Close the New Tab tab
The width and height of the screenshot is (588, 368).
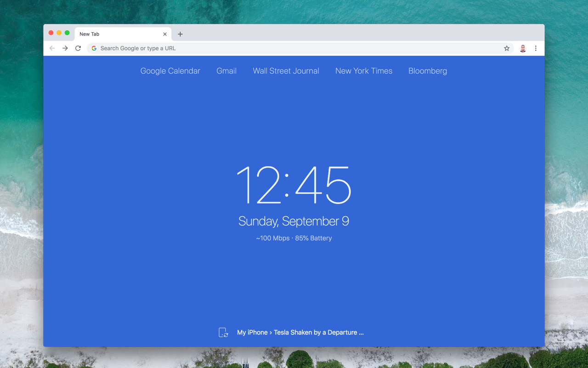pos(165,34)
